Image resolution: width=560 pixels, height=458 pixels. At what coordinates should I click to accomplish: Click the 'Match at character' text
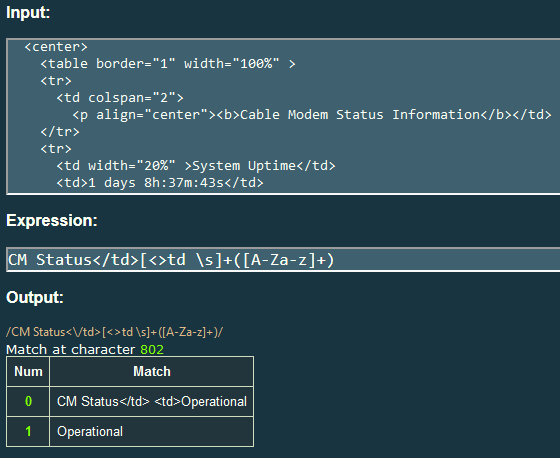click(x=71, y=349)
